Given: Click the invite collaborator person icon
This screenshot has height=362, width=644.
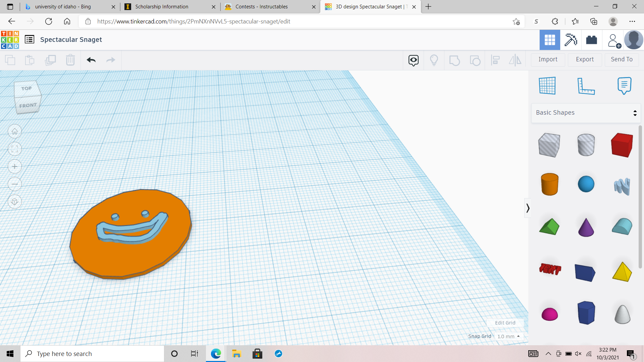Looking at the screenshot, I should tap(614, 41).
